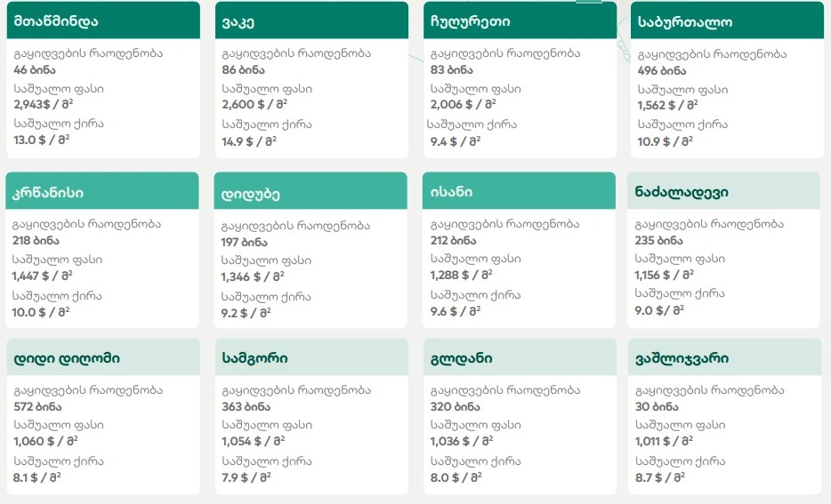Screen dimensions: 831x504
Task: Choose the გლდანი district header
Action: [519, 358]
